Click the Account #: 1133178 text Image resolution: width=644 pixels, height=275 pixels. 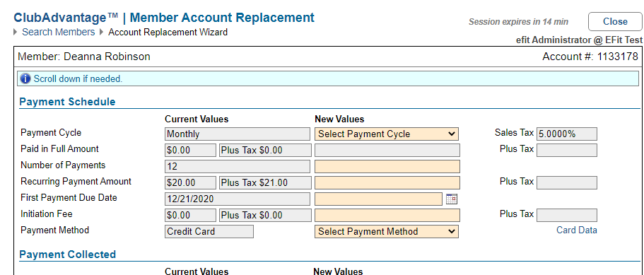click(x=590, y=57)
